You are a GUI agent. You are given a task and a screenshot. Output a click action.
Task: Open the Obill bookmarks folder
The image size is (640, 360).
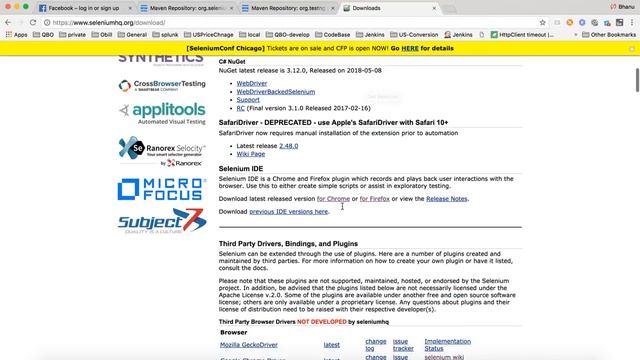(102, 35)
